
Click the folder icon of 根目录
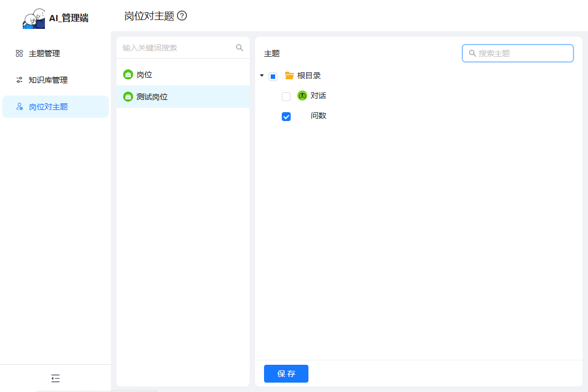[289, 76]
